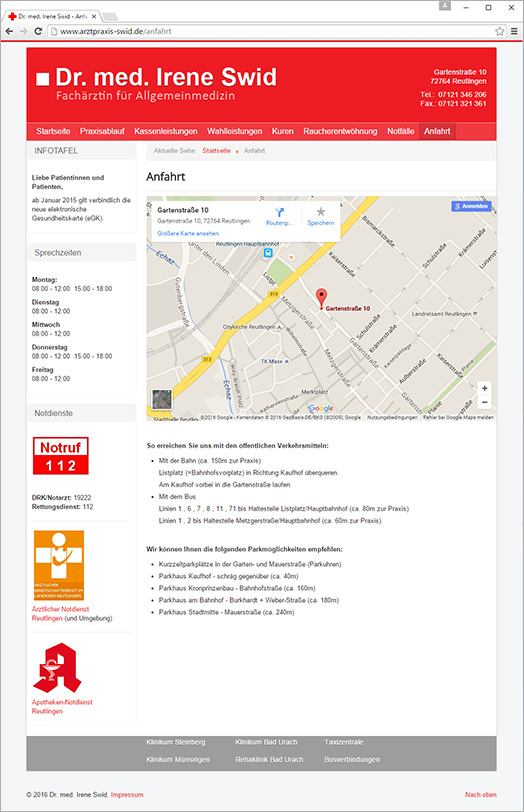
Task: Zoom out the map with minus button
Action: point(484,402)
